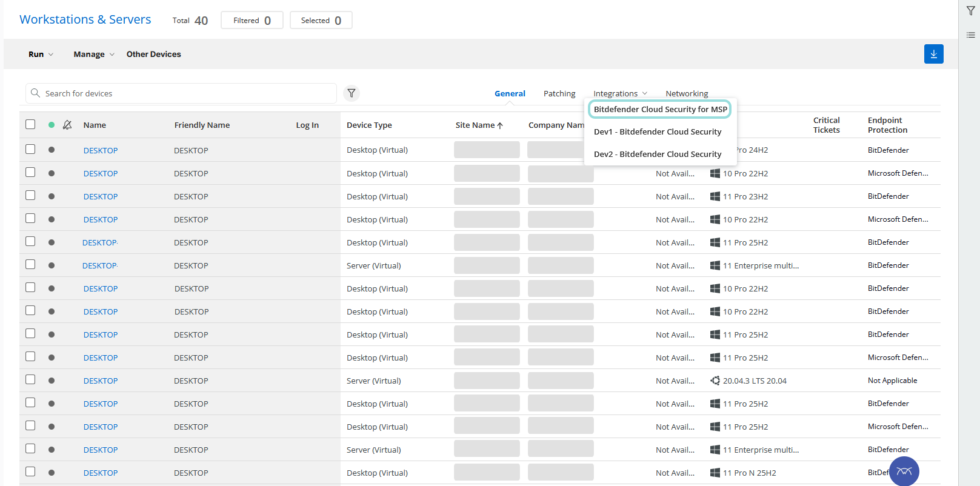Open the list view icon in the right sidebar
The width and height of the screenshot is (980, 486).
pos(970,35)
